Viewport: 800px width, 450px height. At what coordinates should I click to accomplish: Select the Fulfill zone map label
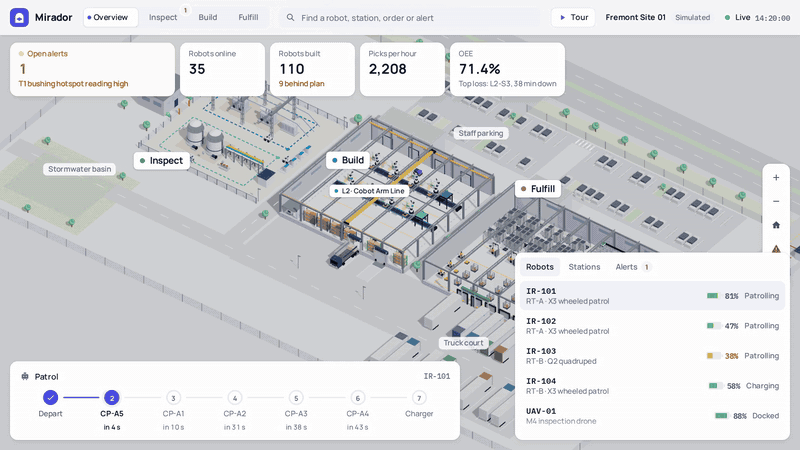(538, 189)
